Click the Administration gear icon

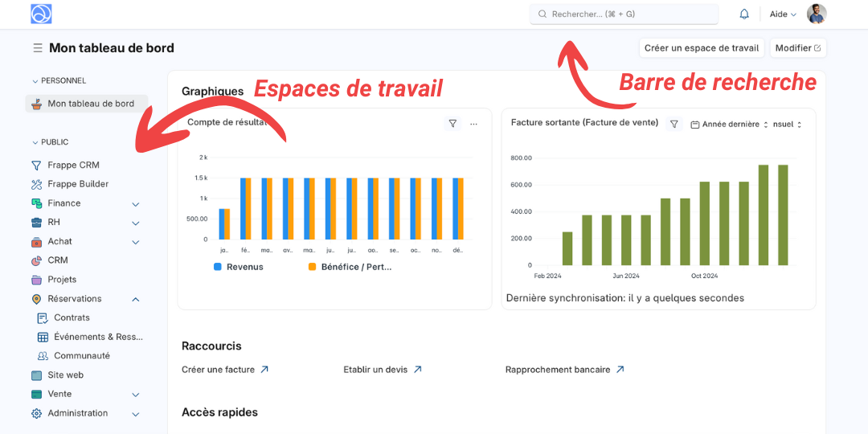pos(36,414)
